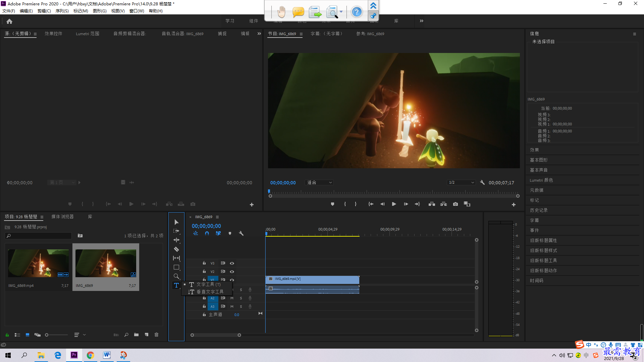Click Program monitor playhead scrub bar
The image size is (644, 362).
click(394, 193)
